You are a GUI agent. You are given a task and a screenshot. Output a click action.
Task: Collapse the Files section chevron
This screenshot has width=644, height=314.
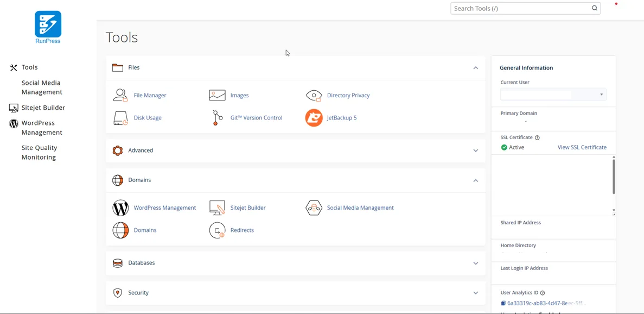click(476, 68)
